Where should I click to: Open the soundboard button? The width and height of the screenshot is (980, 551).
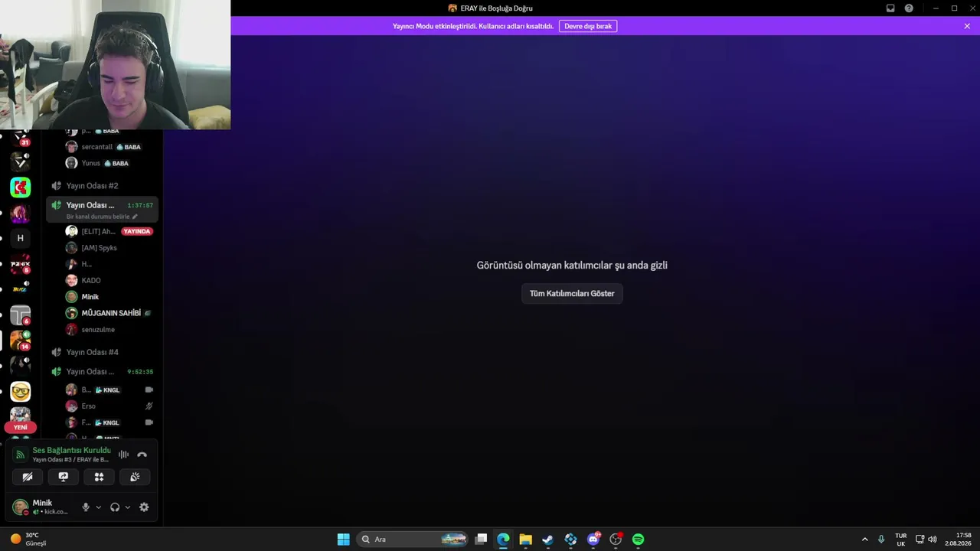135,477
